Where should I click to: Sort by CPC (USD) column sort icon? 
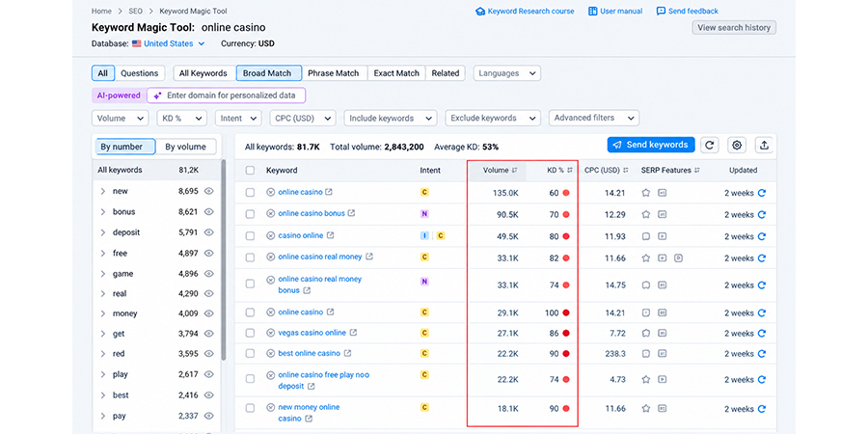626,171
